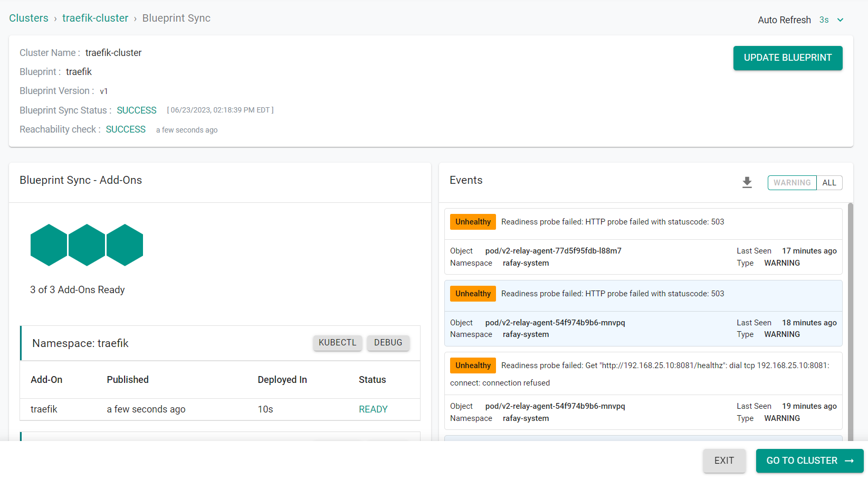Click the first add-on hexagon icon

click(49, 245)
